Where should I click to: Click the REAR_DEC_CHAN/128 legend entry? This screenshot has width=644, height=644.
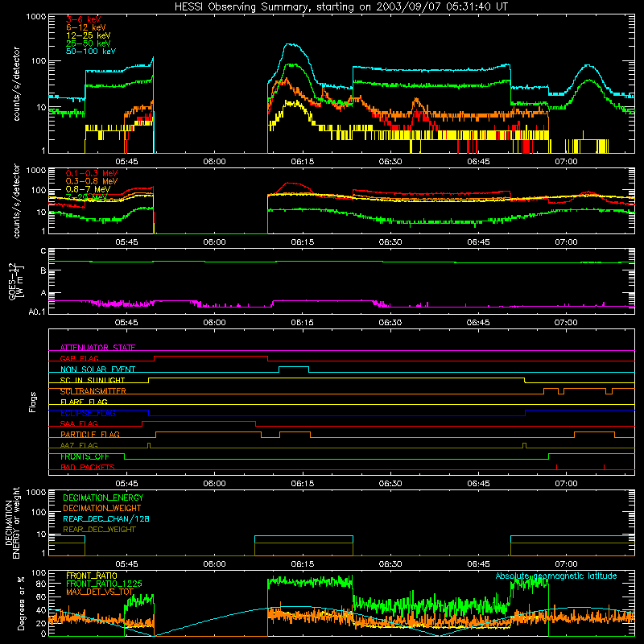106,519
